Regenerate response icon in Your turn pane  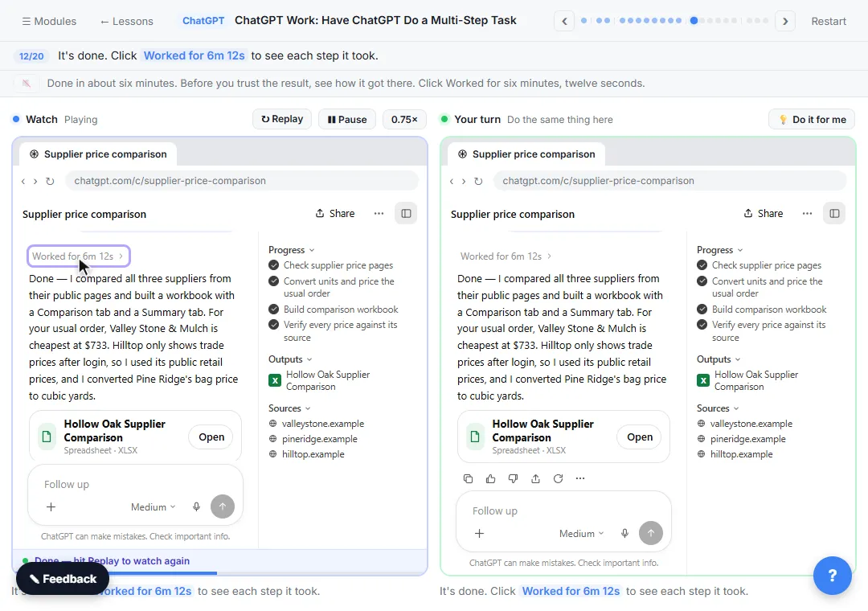click(x=558, y=478)
